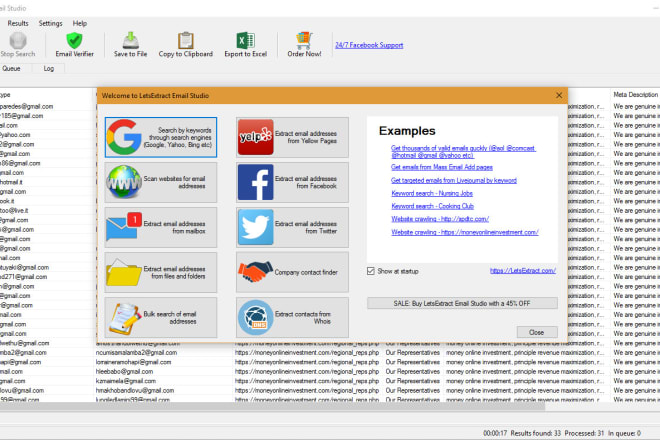Choose Scan websites for email addresses

coord(161,182)
